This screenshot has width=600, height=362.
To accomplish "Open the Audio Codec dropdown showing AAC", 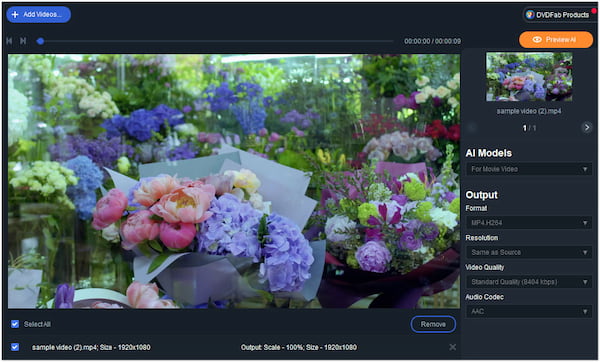I will (529, 311).
